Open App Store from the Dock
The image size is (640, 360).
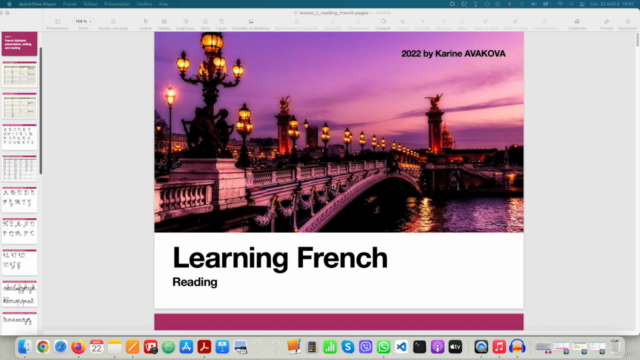(186, 347)
